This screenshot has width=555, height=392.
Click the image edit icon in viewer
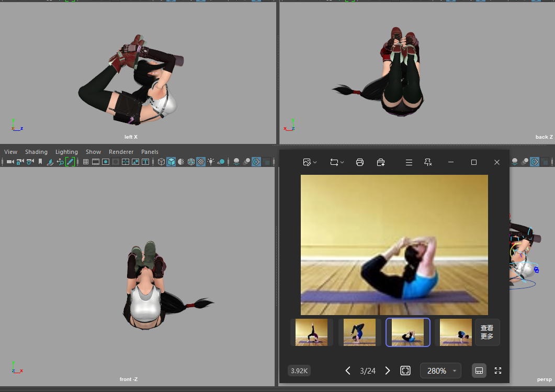(307, 162)
